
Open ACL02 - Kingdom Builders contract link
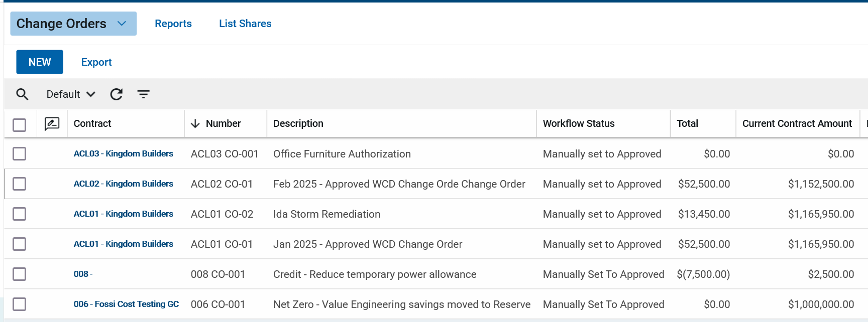[x=123, y=184]
